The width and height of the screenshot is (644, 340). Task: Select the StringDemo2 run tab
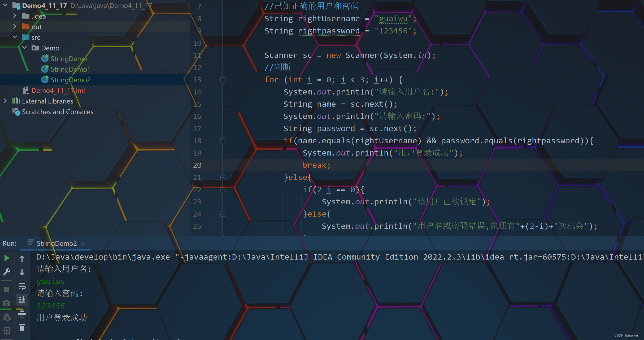point(56,243)
